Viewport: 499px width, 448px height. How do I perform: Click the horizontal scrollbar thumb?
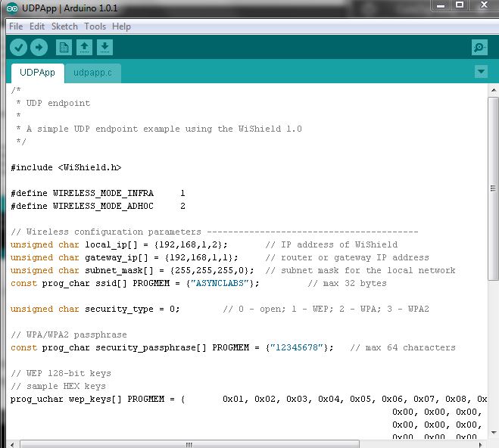pos(189,444)
